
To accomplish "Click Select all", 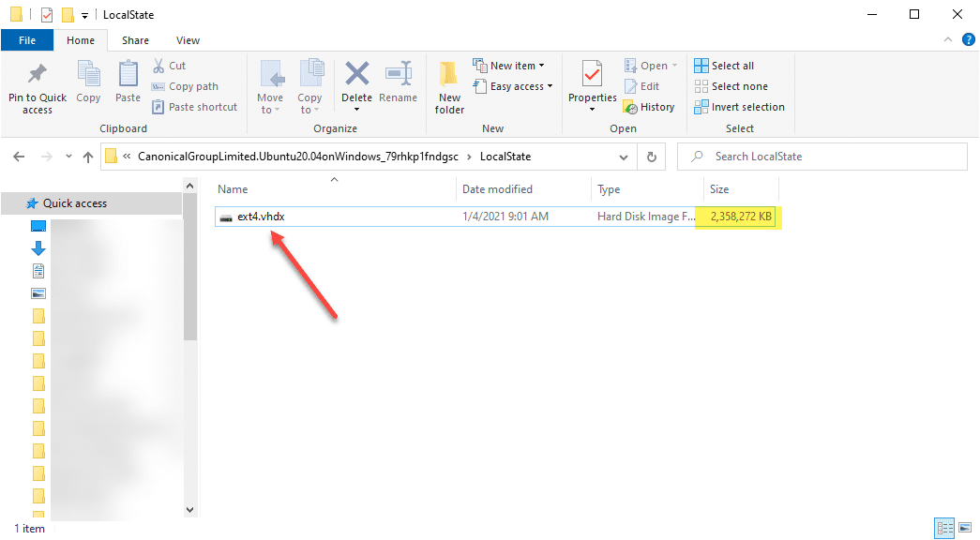I will pos(724,66).
